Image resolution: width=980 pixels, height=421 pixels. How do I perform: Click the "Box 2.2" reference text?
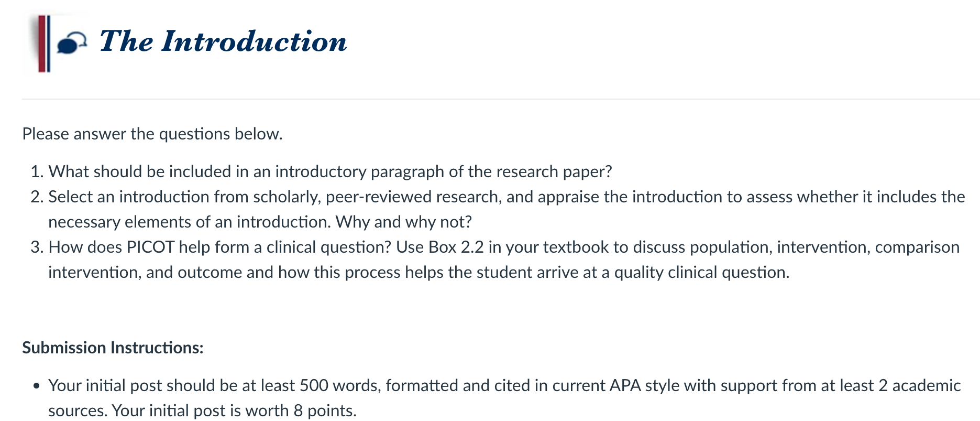pos(456,247)
